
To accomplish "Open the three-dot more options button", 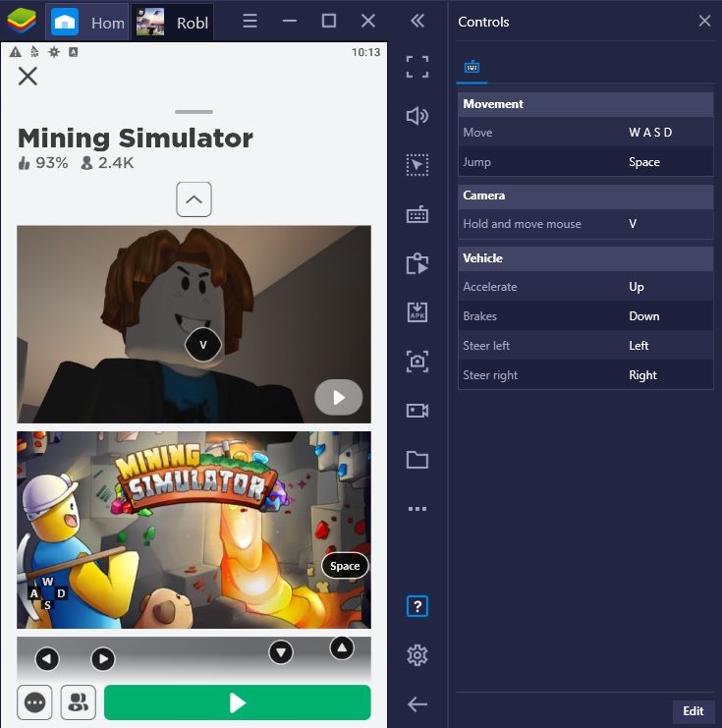I will [36, 702].
